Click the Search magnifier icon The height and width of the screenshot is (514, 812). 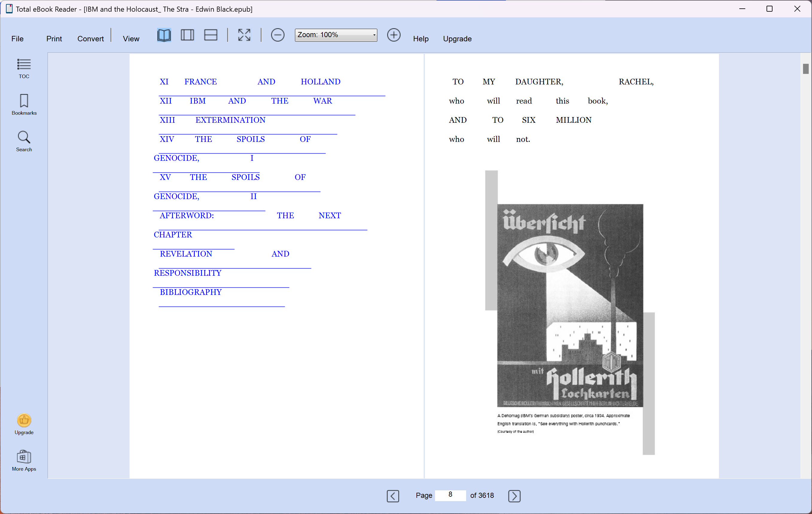[x=24, y=138]
